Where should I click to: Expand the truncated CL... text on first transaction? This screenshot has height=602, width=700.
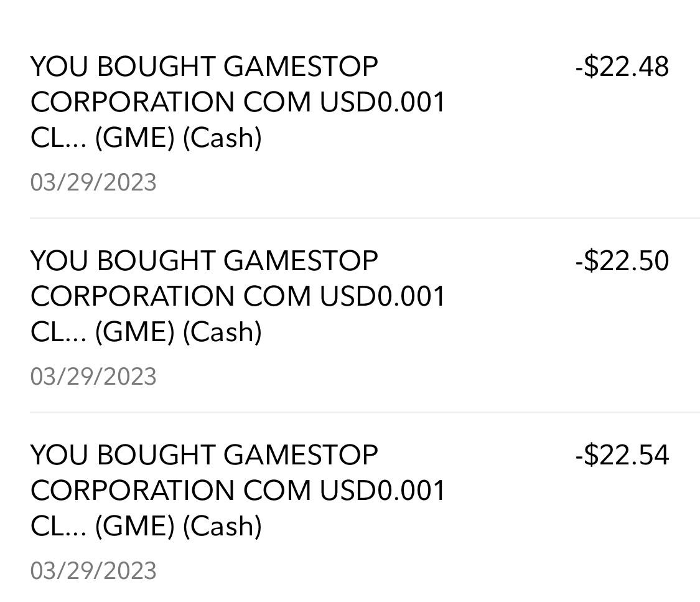click(59, 138)
